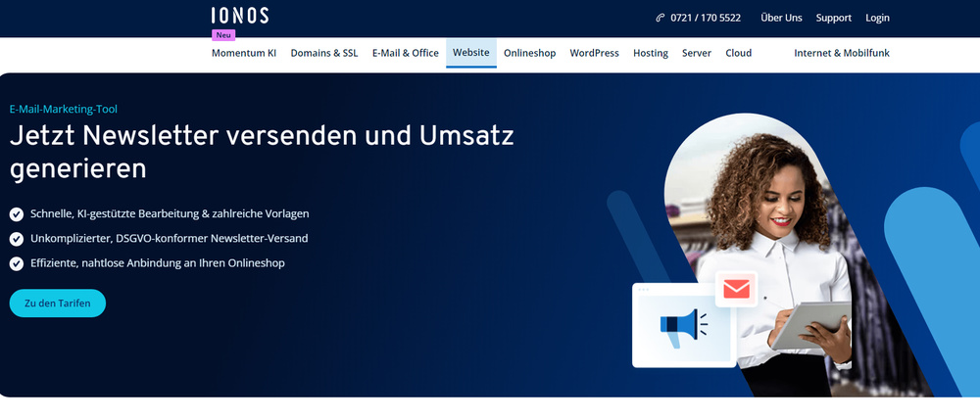Viewport: 980px width, 419px height.
Task: Click the phone handset icon
Action: coord(661,18)
